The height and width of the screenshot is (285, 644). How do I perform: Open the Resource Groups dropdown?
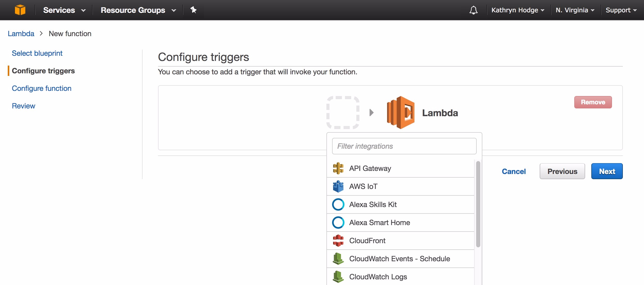click(x=138, y=10)
